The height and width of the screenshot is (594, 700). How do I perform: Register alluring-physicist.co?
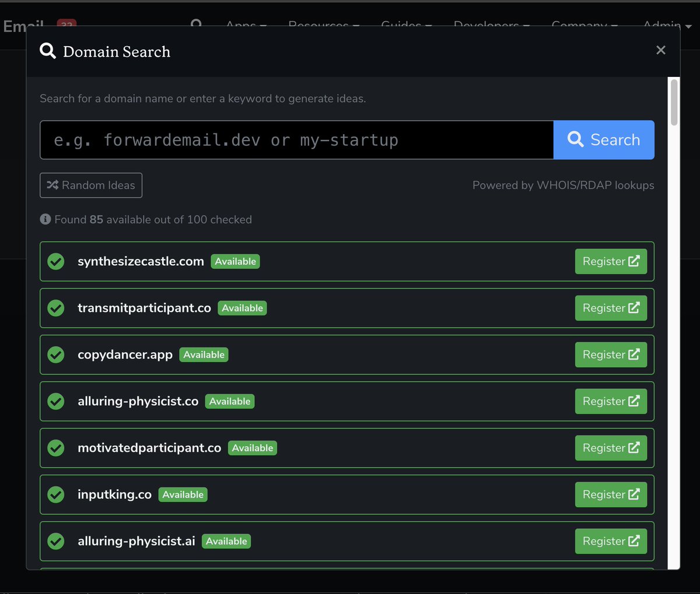[611, 401]
